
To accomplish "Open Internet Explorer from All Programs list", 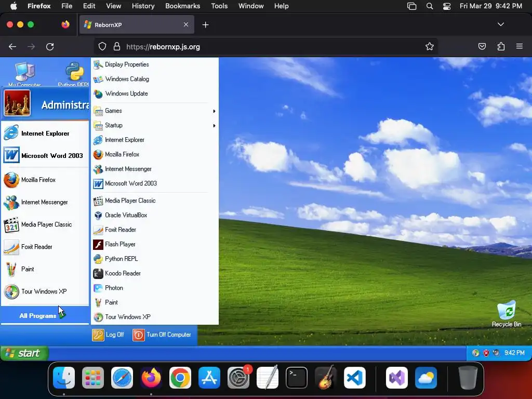I will pyautogui.click(x=154, y=140).
